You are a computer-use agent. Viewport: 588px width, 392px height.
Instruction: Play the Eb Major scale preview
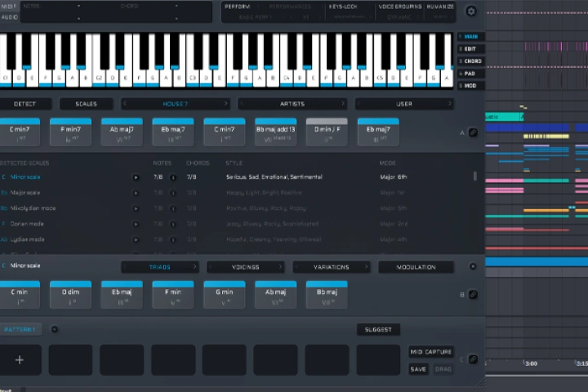coord(136,193)
